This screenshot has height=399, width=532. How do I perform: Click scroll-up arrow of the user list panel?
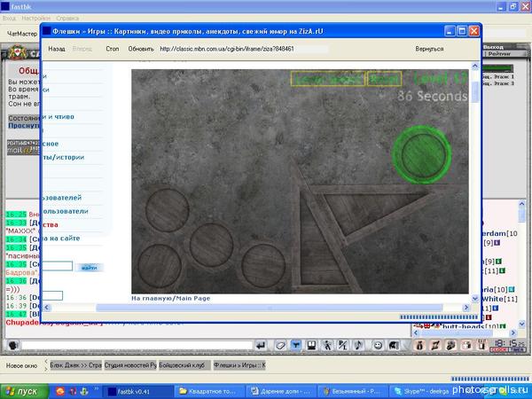pos(522,204)
